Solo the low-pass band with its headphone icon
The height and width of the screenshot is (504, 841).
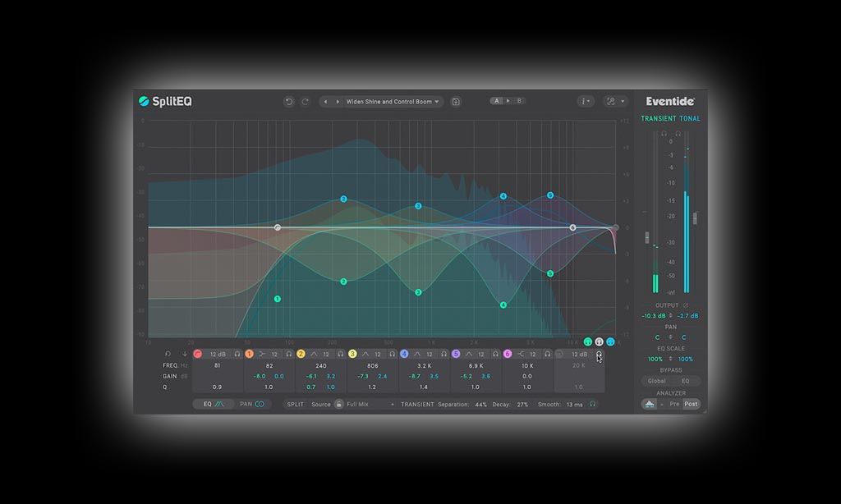pyautogui.click(x=599, y=354)
